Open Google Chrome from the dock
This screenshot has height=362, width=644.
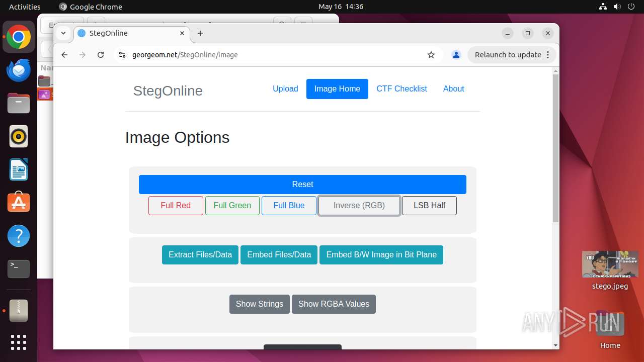[x=19, y=37]
